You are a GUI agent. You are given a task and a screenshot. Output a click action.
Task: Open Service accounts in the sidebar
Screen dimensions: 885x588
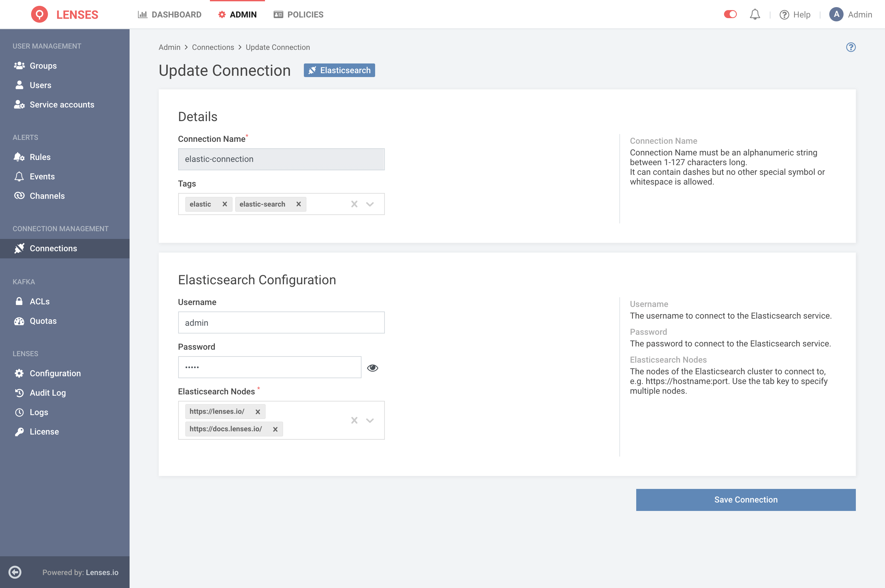click(x=64, y=105)
